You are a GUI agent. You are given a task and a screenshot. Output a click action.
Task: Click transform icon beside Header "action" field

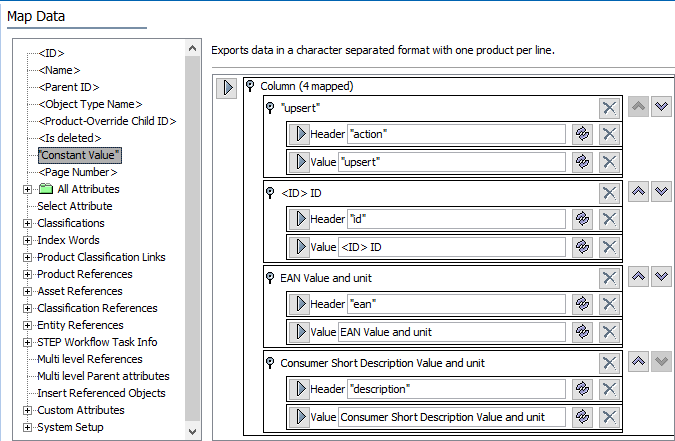click(582, 134)
